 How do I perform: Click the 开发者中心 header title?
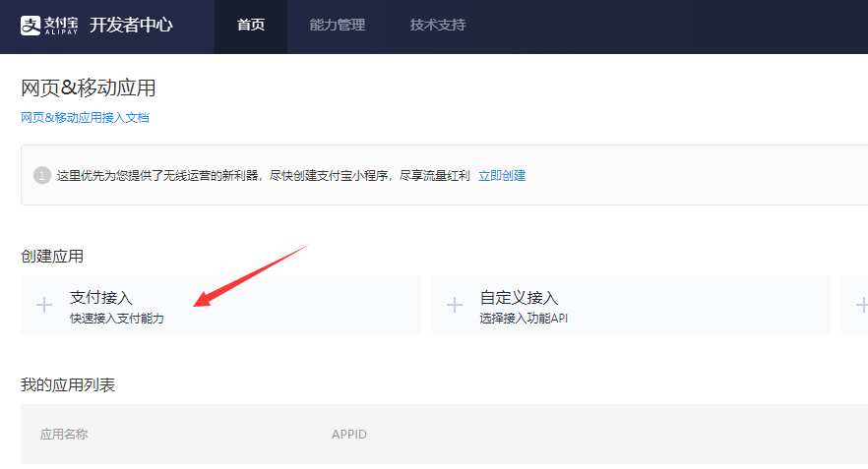pos(131,25)
